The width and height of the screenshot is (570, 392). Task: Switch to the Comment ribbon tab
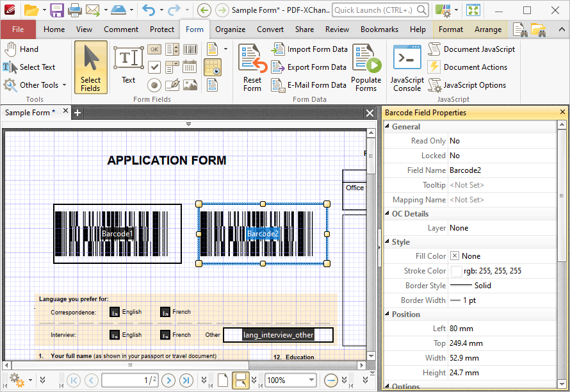click(121, 29)
